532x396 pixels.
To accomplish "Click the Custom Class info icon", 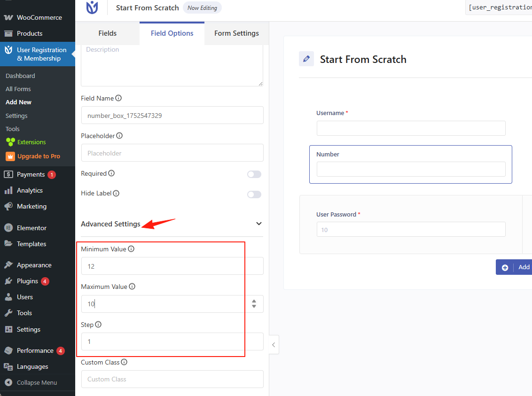I will click(124, 362).
